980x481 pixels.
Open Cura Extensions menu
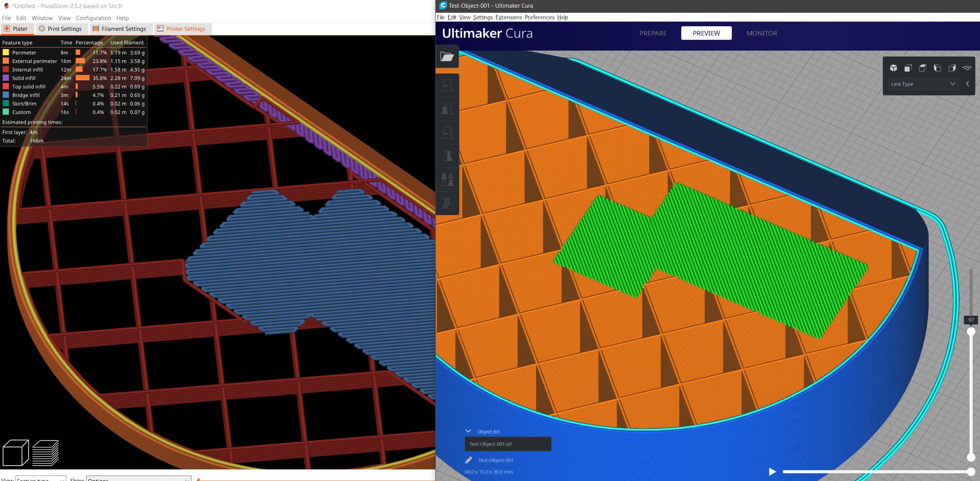coord(509,17)
